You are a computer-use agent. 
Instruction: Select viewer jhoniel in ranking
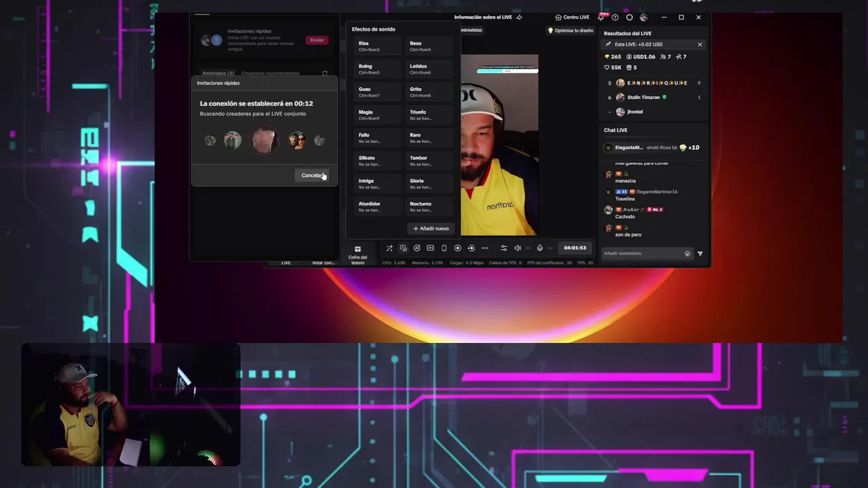[x=655, y=112]
